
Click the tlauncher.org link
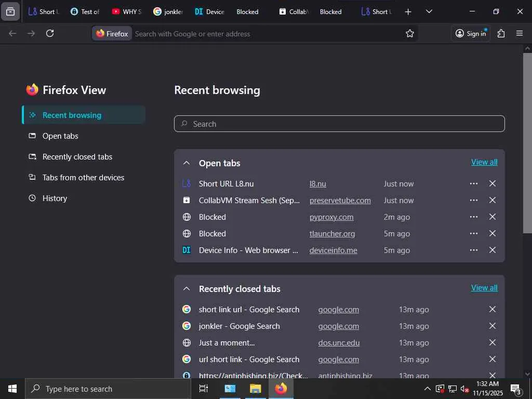(332, 234)
